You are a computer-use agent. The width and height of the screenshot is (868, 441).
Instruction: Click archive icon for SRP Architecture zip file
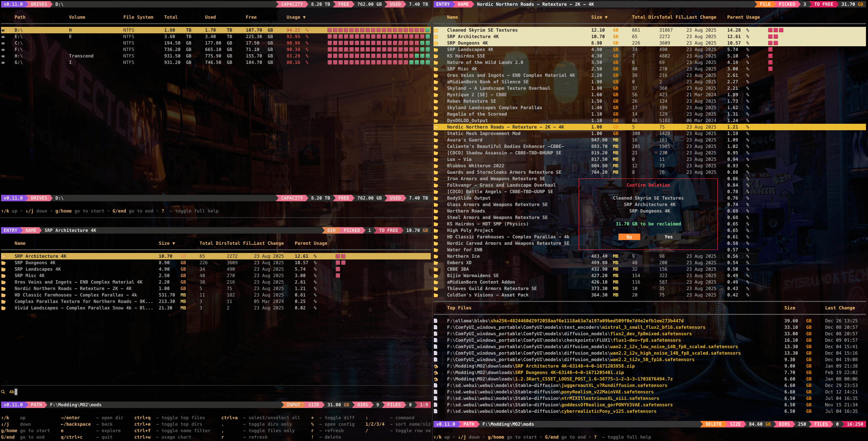pos(436,366)
